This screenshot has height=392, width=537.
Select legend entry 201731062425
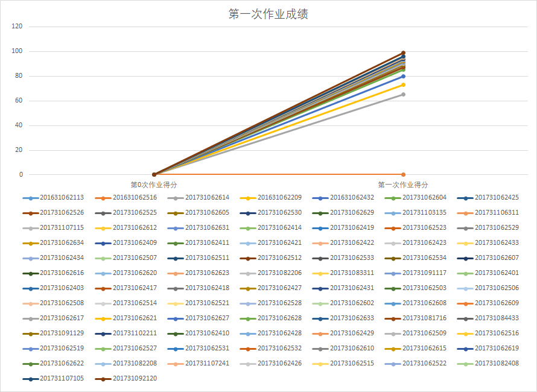[488, 198]
